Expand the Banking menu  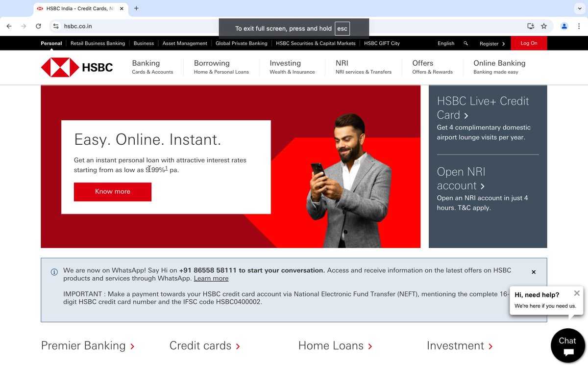152,67
